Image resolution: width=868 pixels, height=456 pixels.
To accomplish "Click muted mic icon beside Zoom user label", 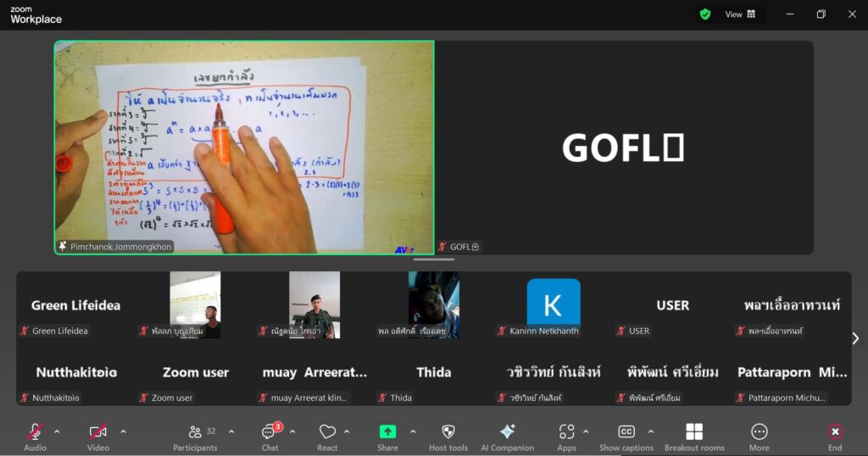I will (144, 398).
